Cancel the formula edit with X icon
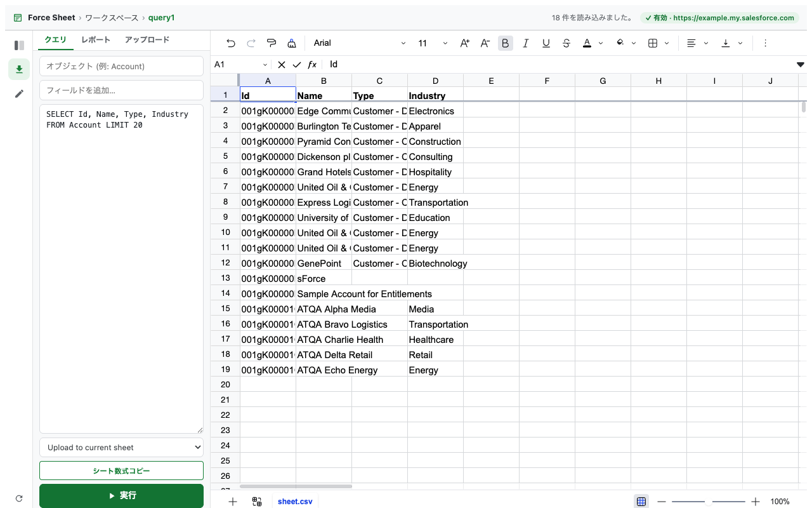Viewport: 812px width, 508px height. (x=282, y=65)
